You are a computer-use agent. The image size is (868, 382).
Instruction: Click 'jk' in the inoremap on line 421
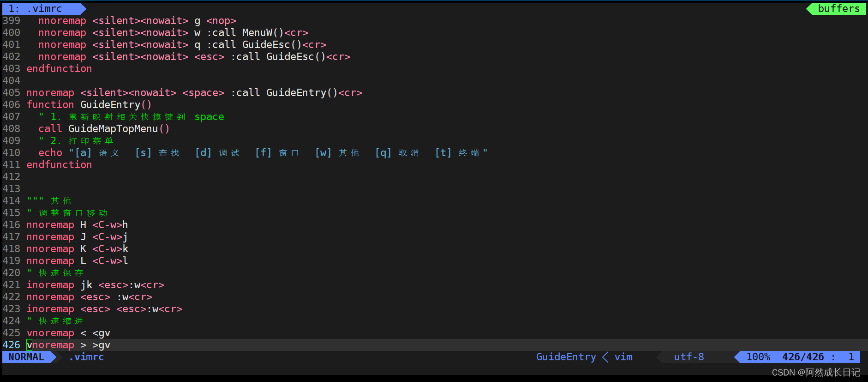coord(86,285)
